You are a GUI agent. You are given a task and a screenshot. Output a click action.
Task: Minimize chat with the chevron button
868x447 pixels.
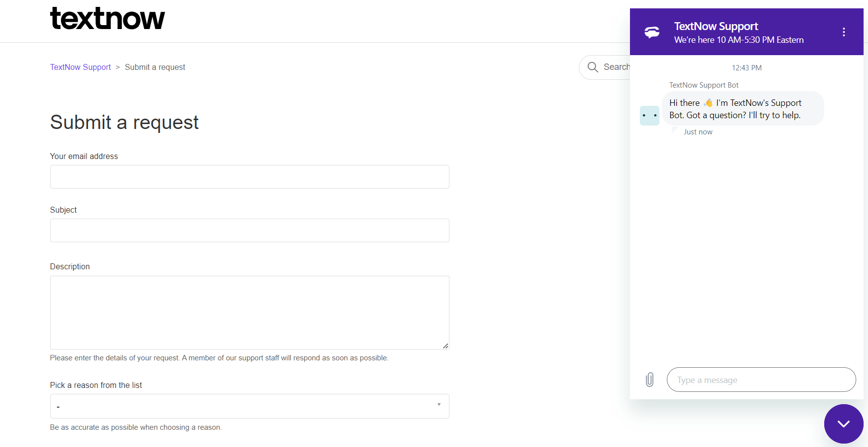click(x=843, y=424)
